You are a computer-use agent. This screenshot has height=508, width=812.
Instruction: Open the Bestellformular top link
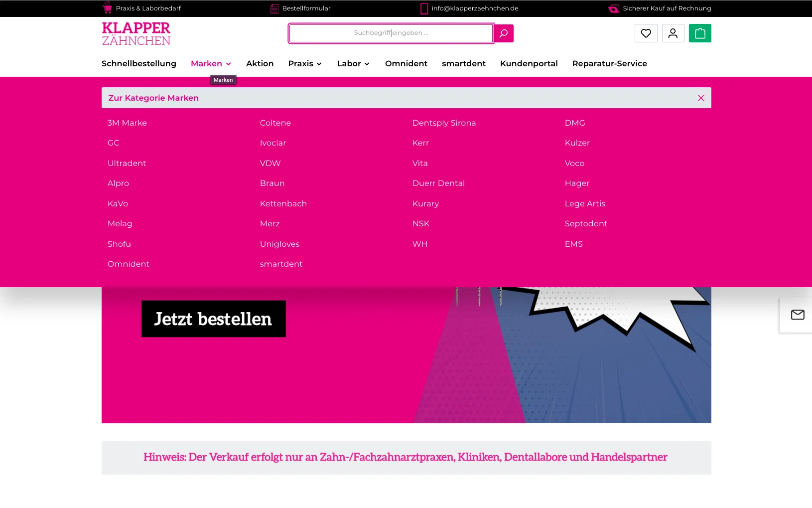click(x=306, y=8)
